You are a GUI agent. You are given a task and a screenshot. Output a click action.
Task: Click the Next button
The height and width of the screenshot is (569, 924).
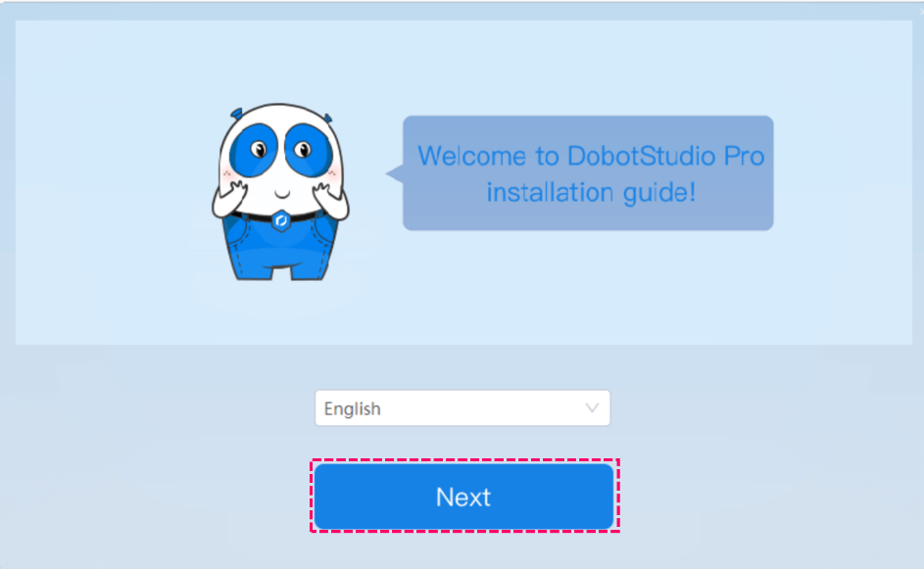463,497
